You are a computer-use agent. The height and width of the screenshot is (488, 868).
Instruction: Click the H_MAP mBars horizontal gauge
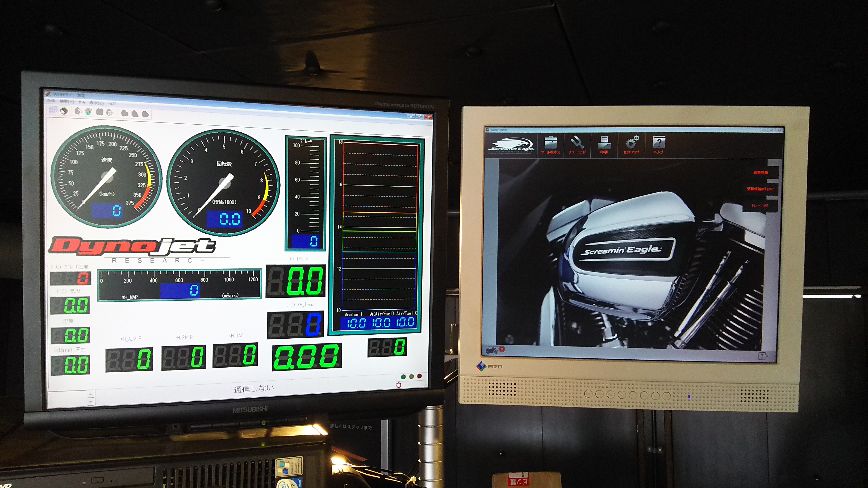pos(179,285)
